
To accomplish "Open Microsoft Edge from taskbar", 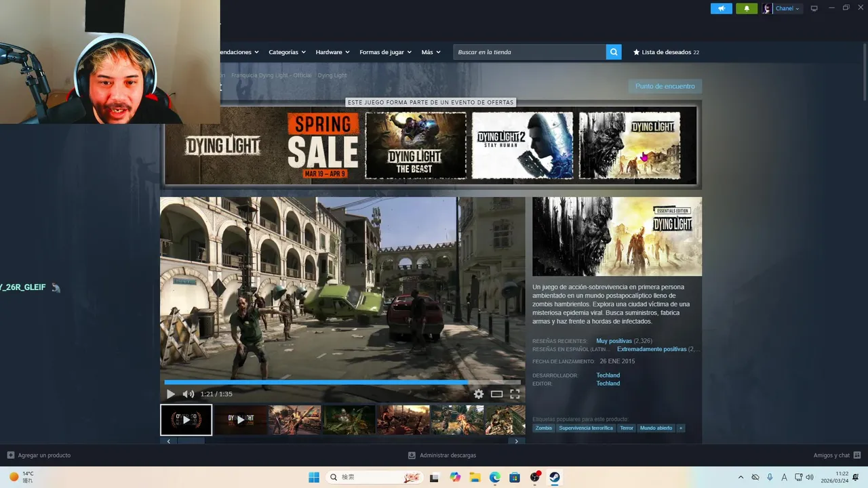I will tap(495, 477).
